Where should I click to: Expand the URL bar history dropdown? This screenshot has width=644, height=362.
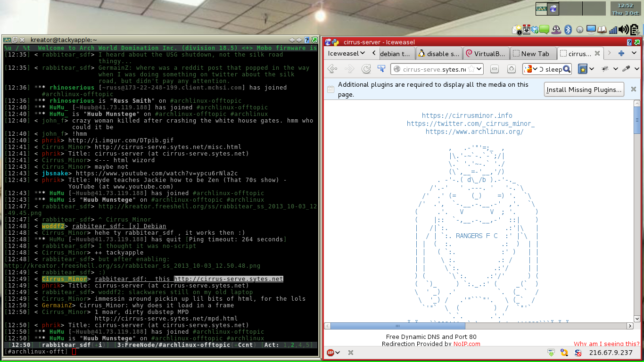tap(479, 69)
